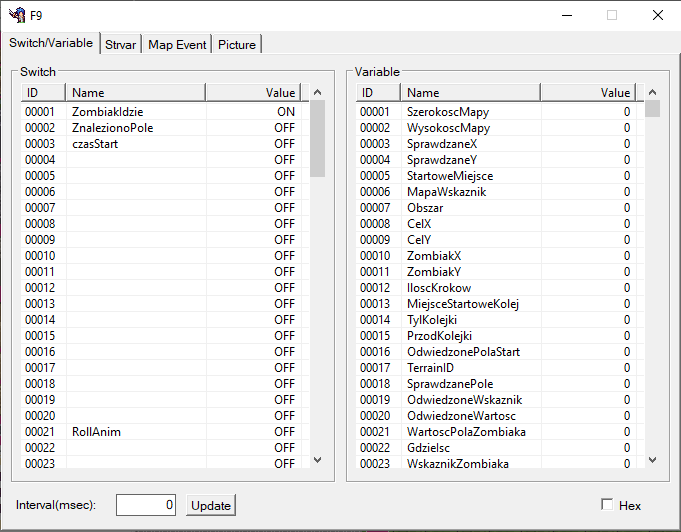Viewport: 681px width, 532px height.
Task: Select variable ZombiakX
Action: coord(500,256)
